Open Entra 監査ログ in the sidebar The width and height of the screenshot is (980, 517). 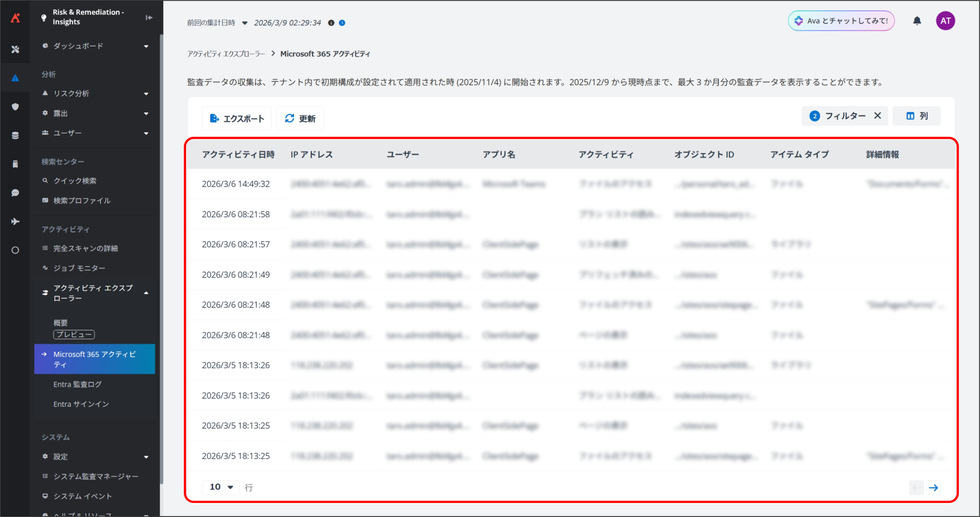click(x=77, y=384)
